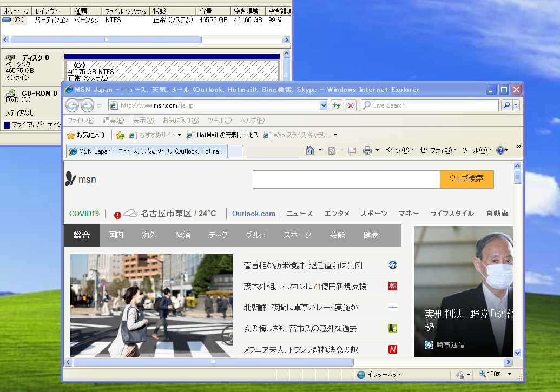Click the Live Search input field
The height and width of the screenshot is (392, 560).
(x=430, y=105)
